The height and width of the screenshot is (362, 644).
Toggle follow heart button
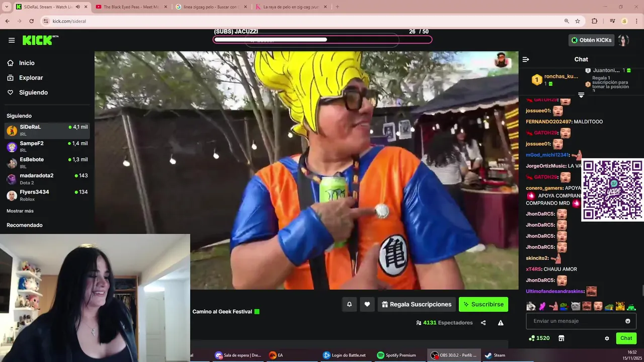367,304
